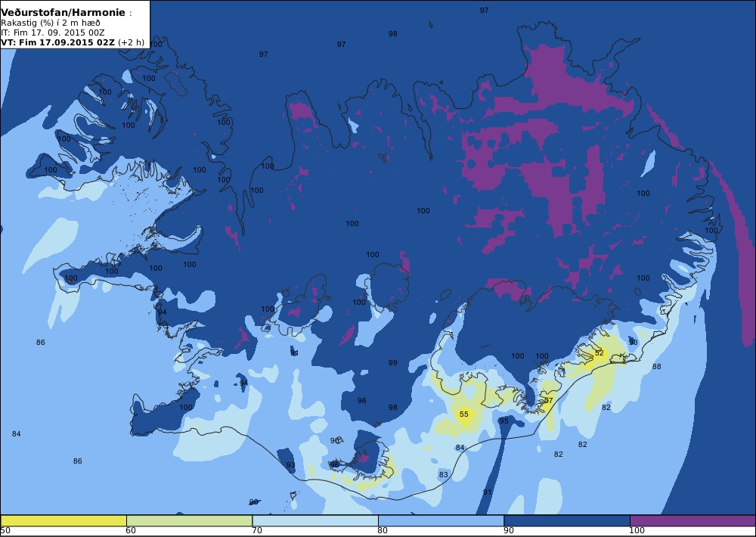Screen dimensions: 756x537
Task: Click the purple 100 legend swatch
Action: [692, 520]
